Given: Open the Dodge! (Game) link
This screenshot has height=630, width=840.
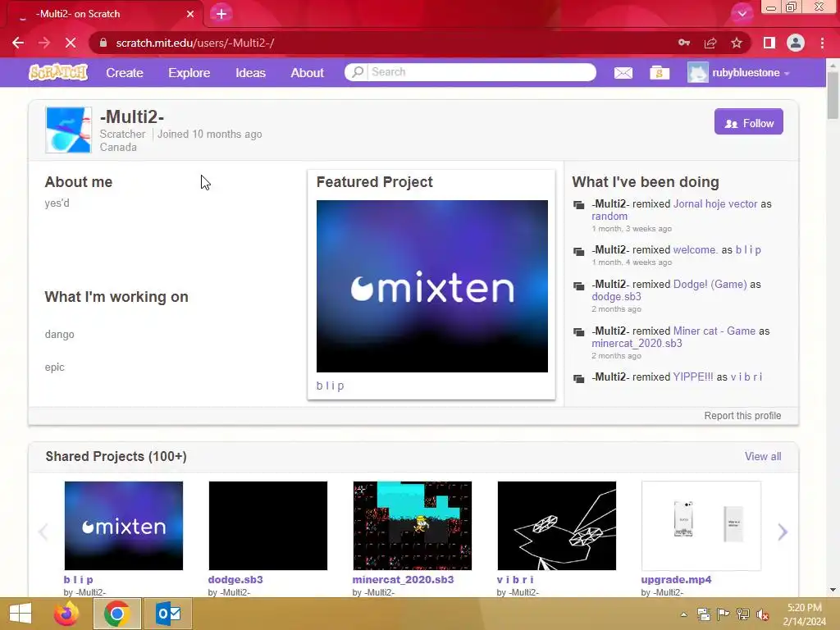Looking at the screenshot, I should tap(710, 284).
